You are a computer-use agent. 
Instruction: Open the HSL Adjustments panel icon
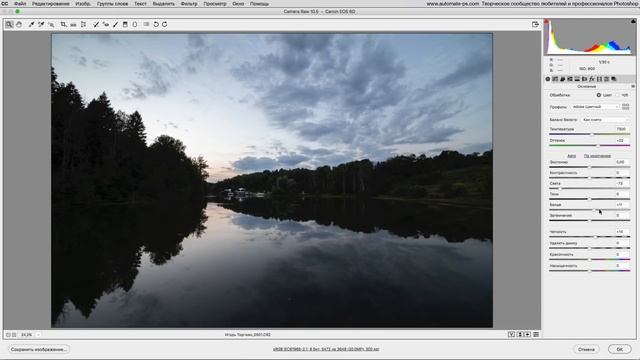click(x=570, y=79)
